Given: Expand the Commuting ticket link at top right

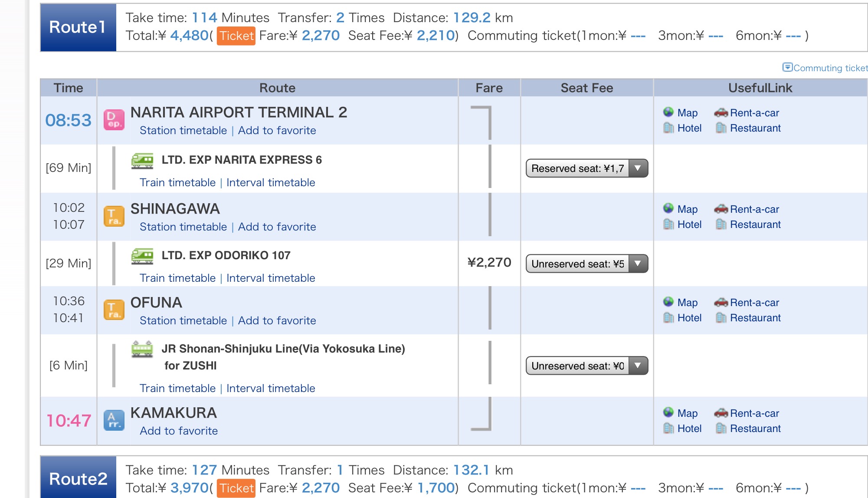Looking at the screenshot, I should pos(825,68).
